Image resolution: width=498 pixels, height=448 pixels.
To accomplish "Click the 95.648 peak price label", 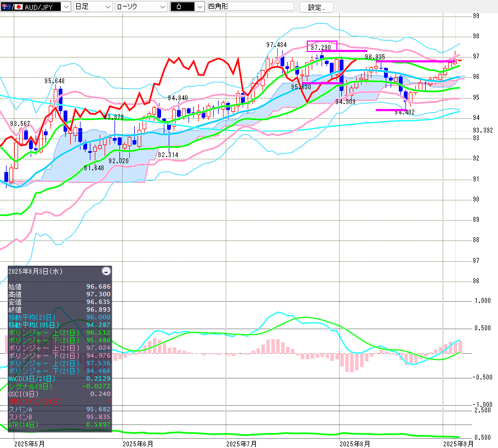I will tap(54, 81).
